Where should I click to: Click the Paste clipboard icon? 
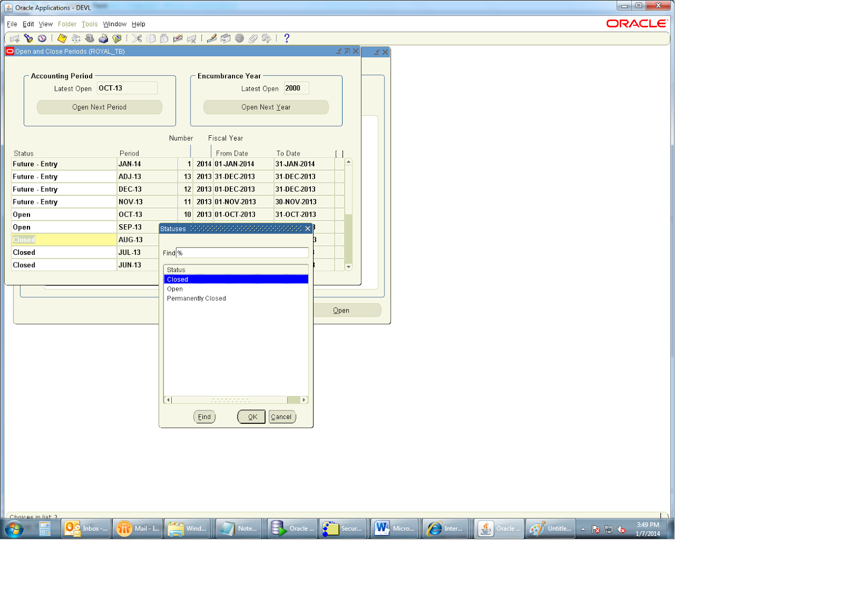click(x=164, y=39)
